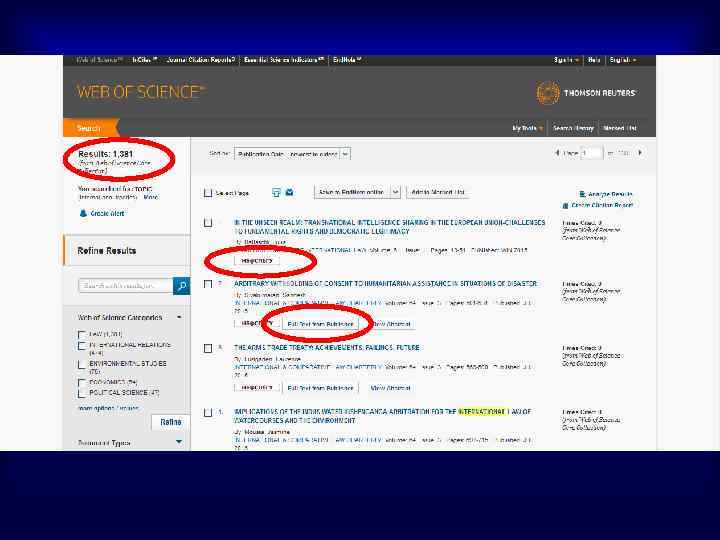Click the Create Alert link
This screenshot has height=540, width=720.
tap(107, 214)
